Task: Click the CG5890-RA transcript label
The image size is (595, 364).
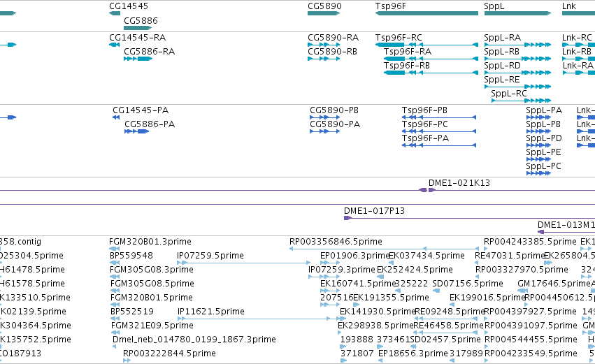Action: click(334, 38)
